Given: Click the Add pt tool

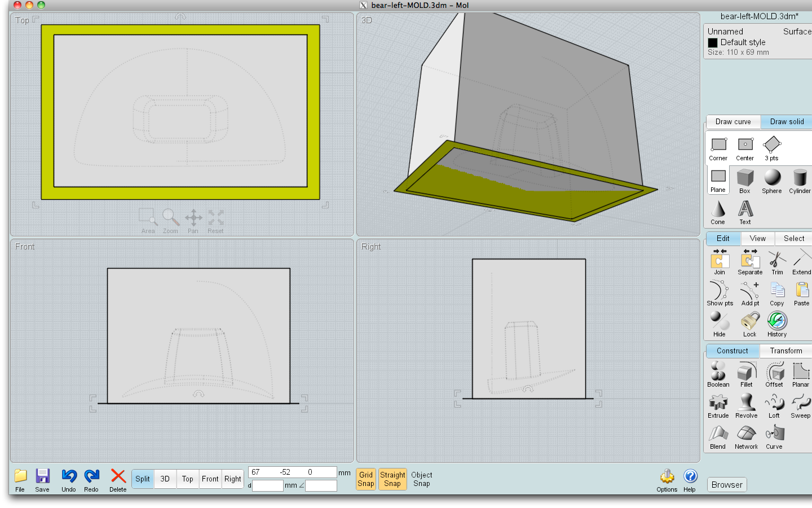Looking at the screenshot, I should 750,293.
